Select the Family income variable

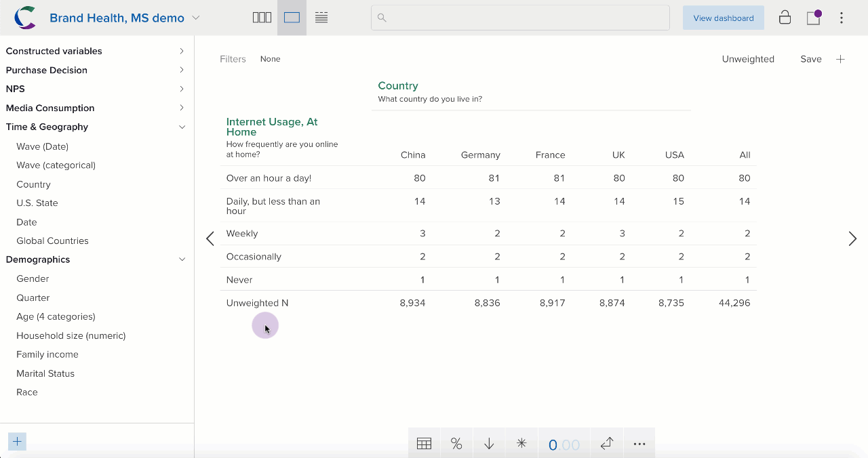tap(47, 354)
